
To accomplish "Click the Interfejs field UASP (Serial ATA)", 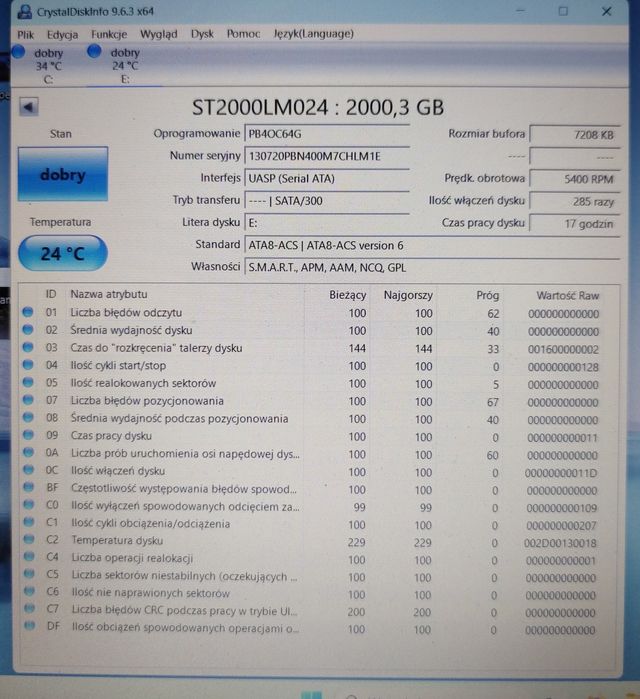I will coord(327,178).
